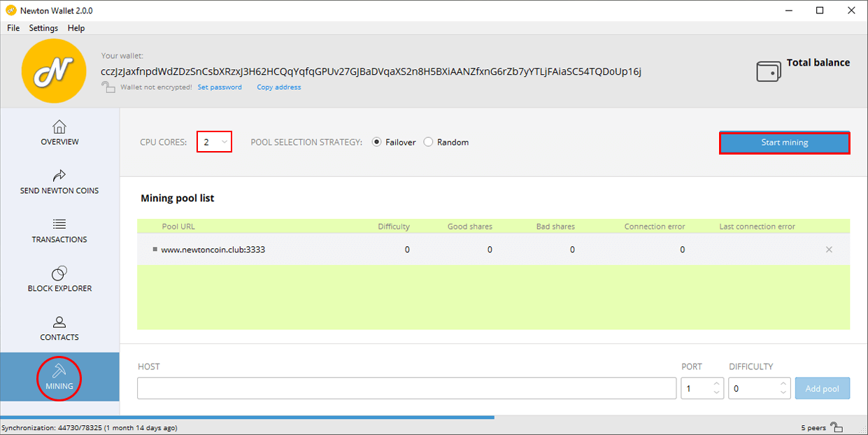Viewport: 868px width, 435px height.
Task: Click the Total balance label
Action: click(818, 63)
